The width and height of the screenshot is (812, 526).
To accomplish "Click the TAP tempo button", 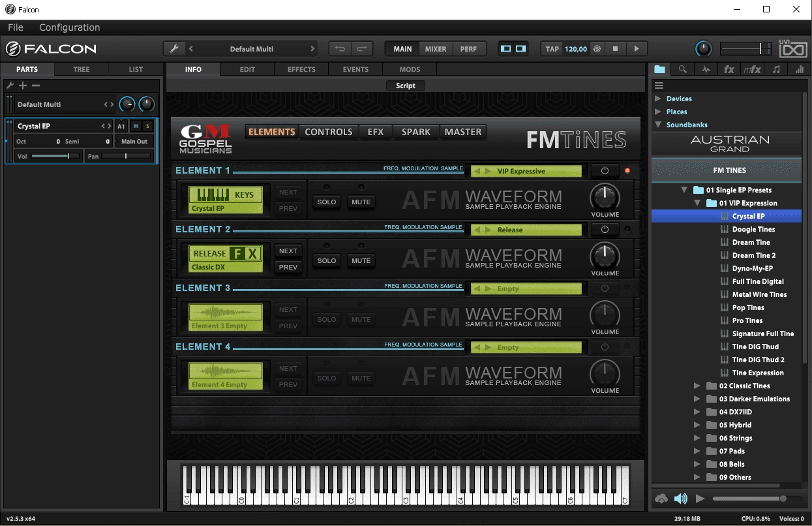I will tap(552, 49).
